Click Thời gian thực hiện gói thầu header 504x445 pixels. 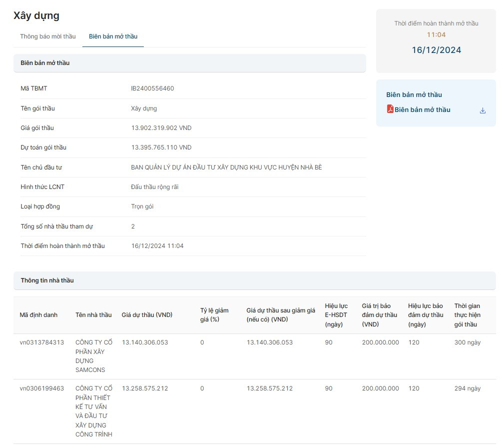coord(467,315)
